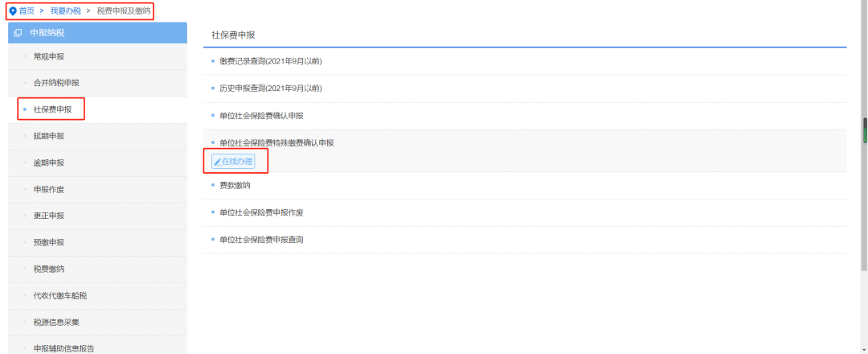868x354 pixels.
Task: Select 社保费申报 in sidebar
Action: pyautogui.click(x=52, y=109)
